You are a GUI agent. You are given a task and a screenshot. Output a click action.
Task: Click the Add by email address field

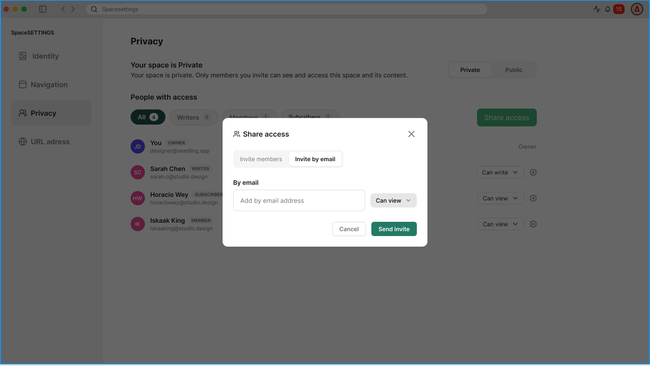299,200
